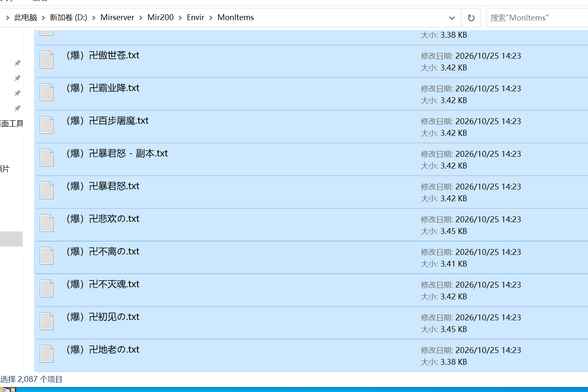Select the icon beside 卍不灭魂.txt
The width and height of the screenshot is (588, 392).
[47, 288]
